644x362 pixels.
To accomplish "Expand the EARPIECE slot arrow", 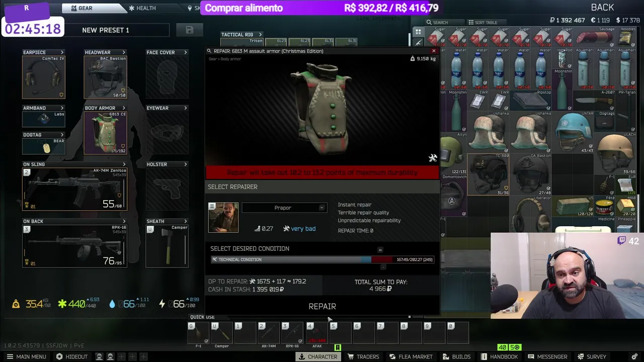I will [x=62, y=52].
